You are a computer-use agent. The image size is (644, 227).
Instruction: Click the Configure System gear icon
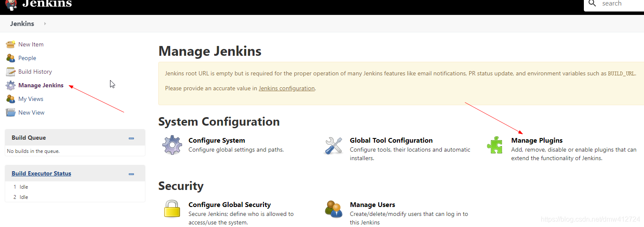172,145
